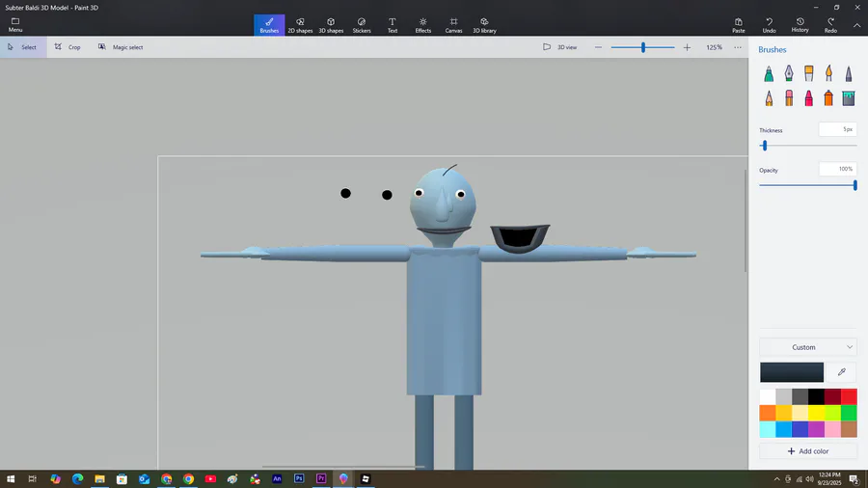Select the Calligraphy pen brush

[x=789, y=73]
